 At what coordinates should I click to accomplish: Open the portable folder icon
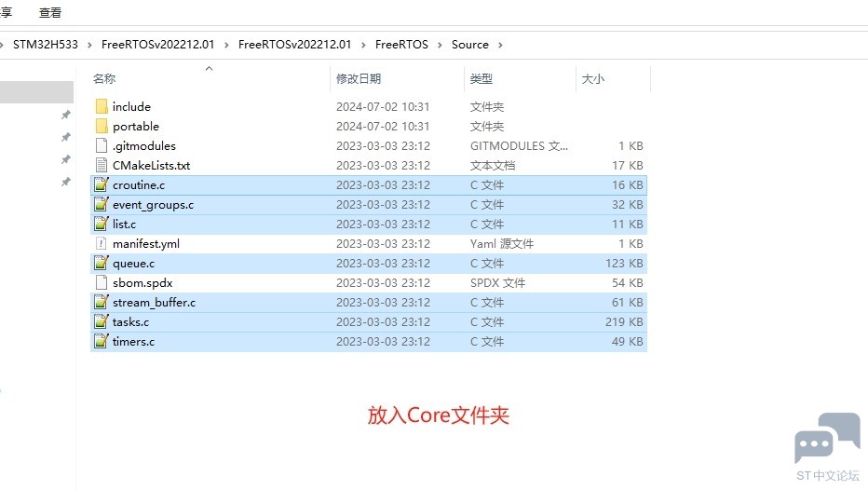coord(102,127)
